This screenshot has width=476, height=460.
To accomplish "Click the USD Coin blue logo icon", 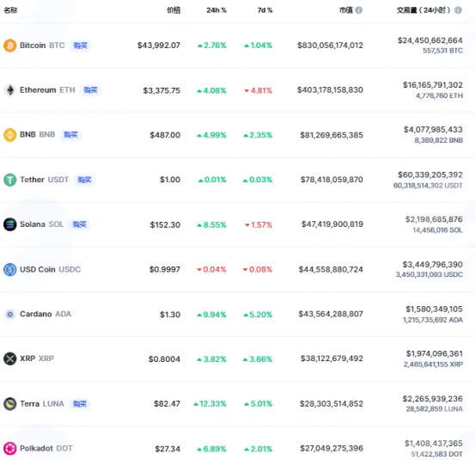I will (10, 269).
